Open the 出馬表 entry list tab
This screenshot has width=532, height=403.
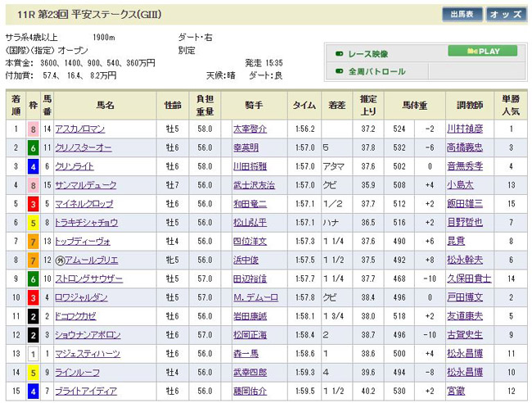[462, 14]
